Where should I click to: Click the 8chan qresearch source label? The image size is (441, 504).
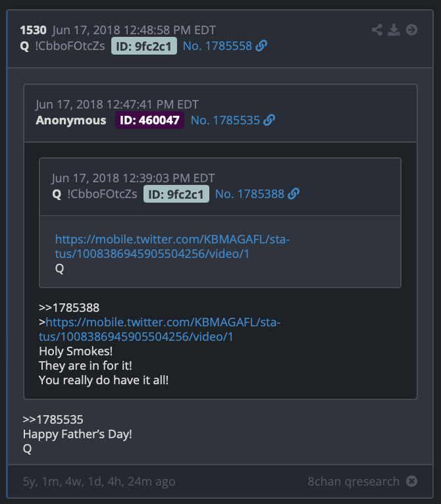tap(353, 481)
